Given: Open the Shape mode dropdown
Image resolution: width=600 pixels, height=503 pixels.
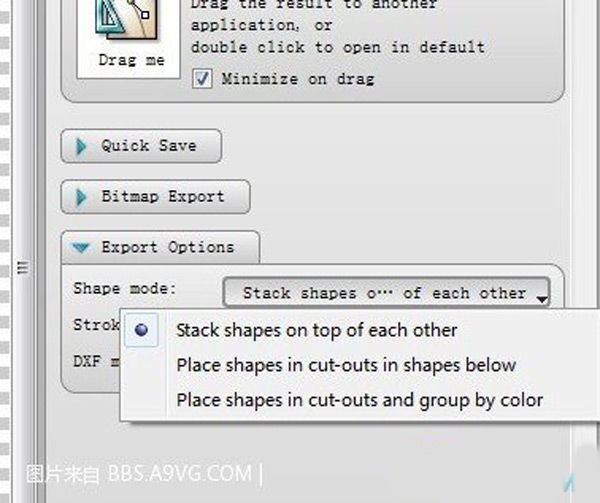Looking at the screenshot, I should pos(386,293).
